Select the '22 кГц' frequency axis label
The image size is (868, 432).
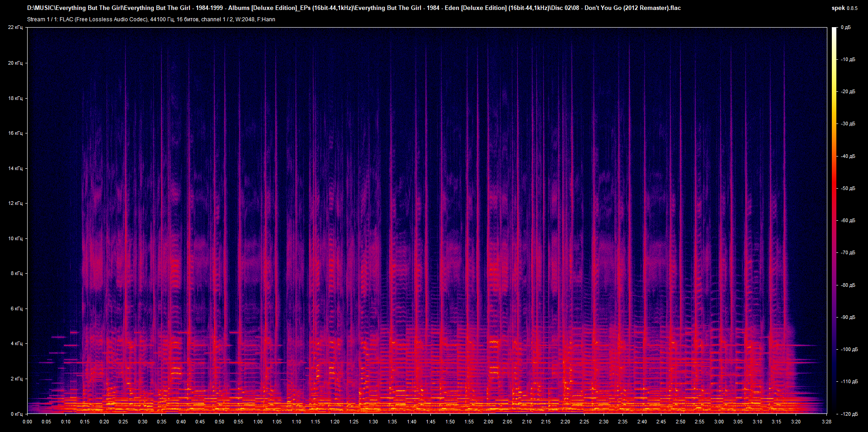(15, 27)
